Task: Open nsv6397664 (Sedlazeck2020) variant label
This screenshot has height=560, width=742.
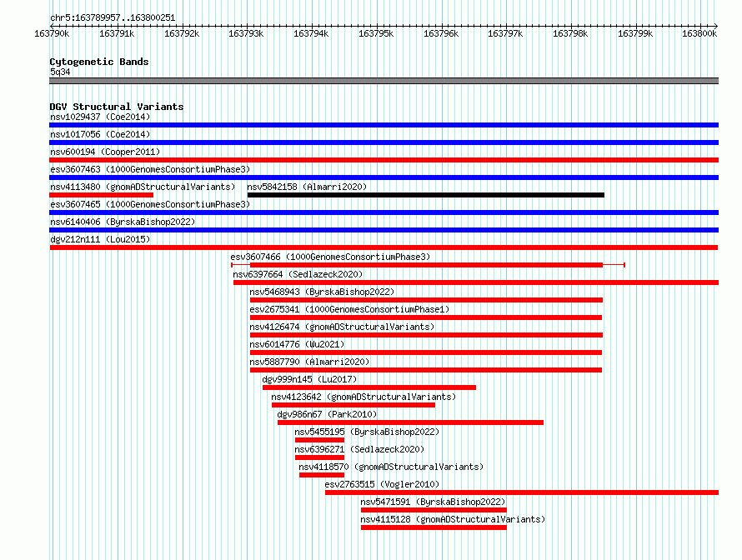Action: (298, 274)
